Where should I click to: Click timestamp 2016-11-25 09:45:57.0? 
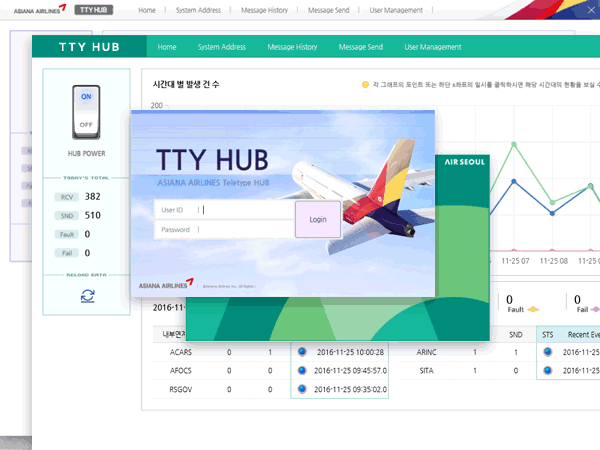(350, 371)
